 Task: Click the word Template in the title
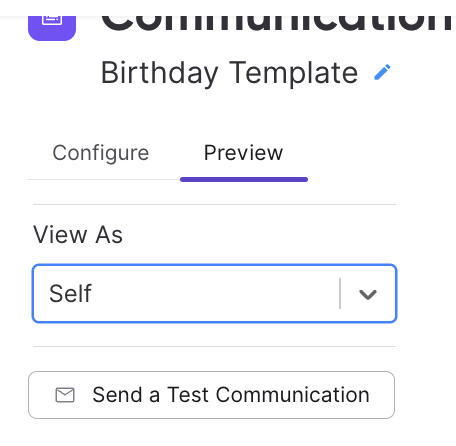294,72
